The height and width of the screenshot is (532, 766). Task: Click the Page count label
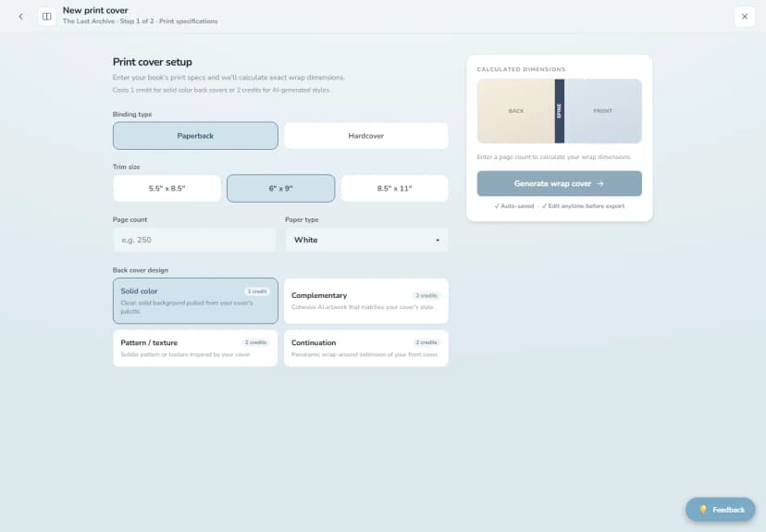[x=130, y=220]
